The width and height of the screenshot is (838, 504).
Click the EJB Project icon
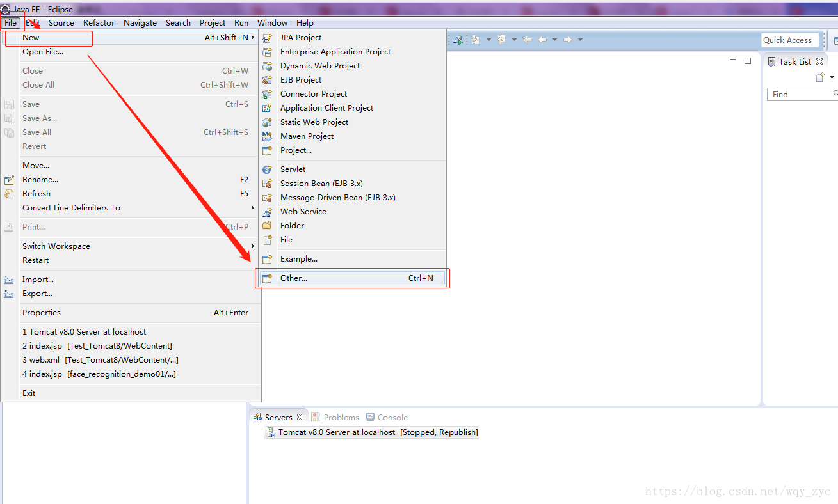point(268,80)
